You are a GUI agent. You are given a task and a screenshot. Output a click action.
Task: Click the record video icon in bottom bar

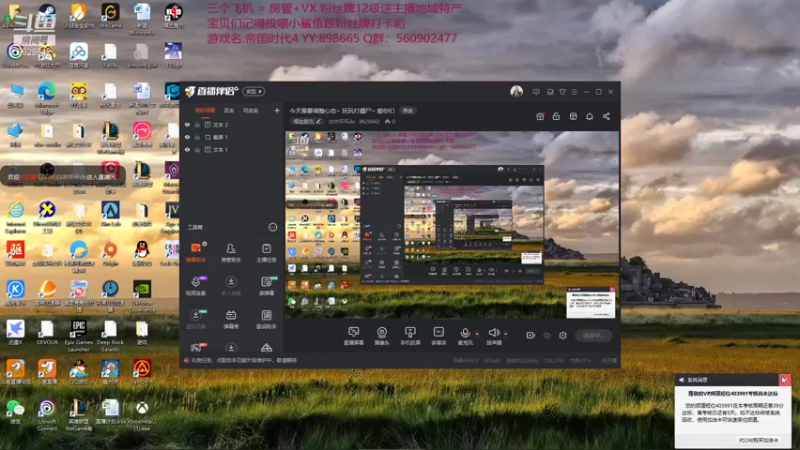tap(531, 335)
